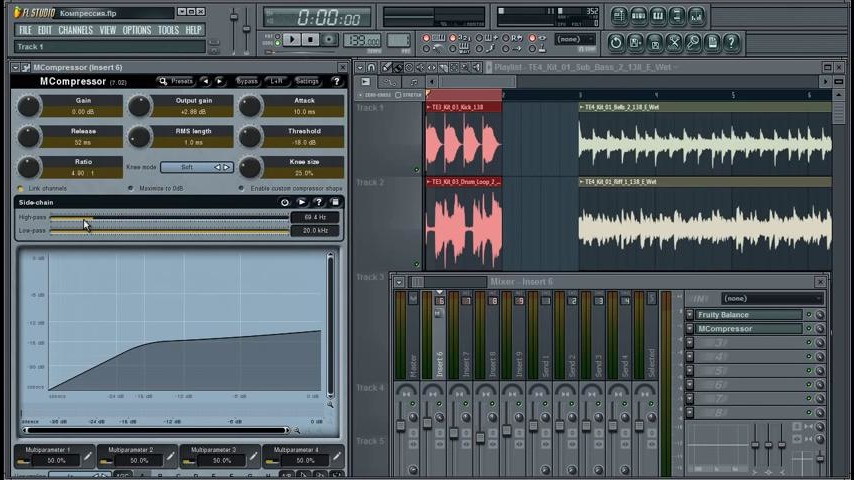Viewport: 854px width, 480px height.
Task: Open MCompressor help question mark icon
Action: [x=337, y=81]
